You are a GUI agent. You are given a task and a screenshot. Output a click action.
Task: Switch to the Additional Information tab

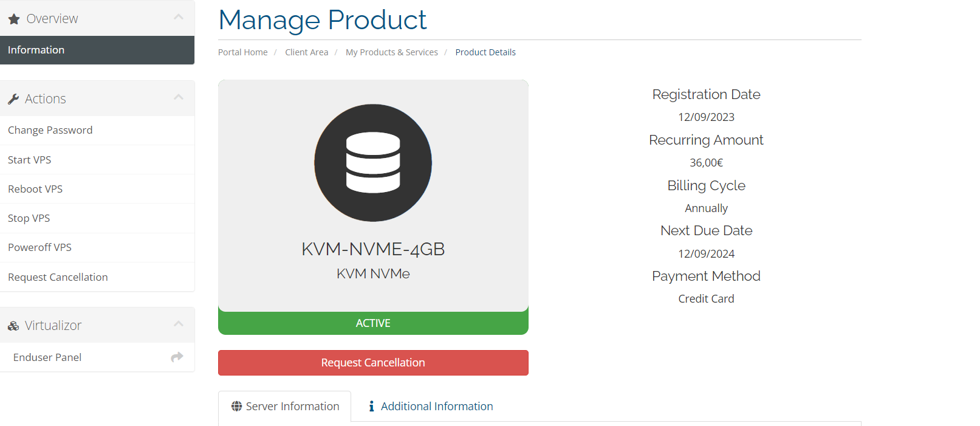pyautogui.click(x=436, y=407)
